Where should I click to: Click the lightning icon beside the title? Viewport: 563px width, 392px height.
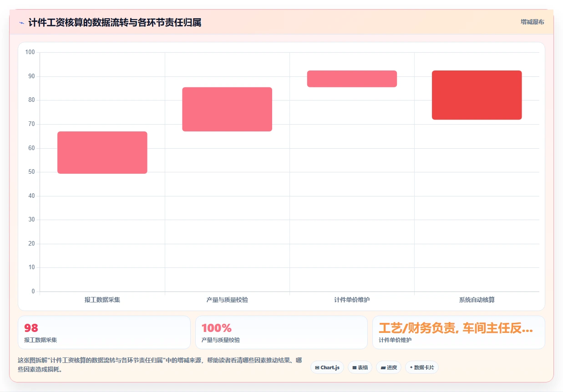click(x=21, y=22)
